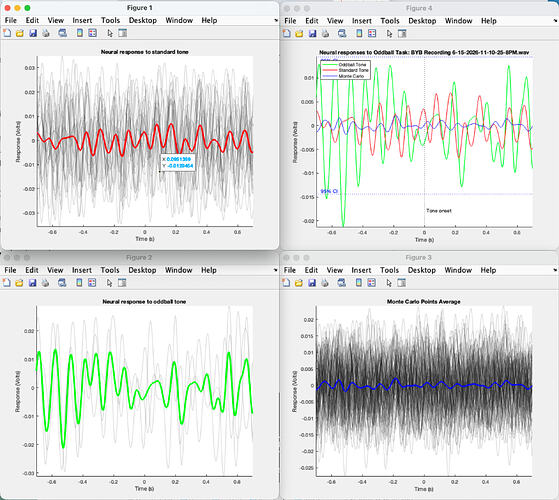Expand the Figure 1 toolbar overflow arrow
This screenshot has height=500, width=559.
coord(276,21)
